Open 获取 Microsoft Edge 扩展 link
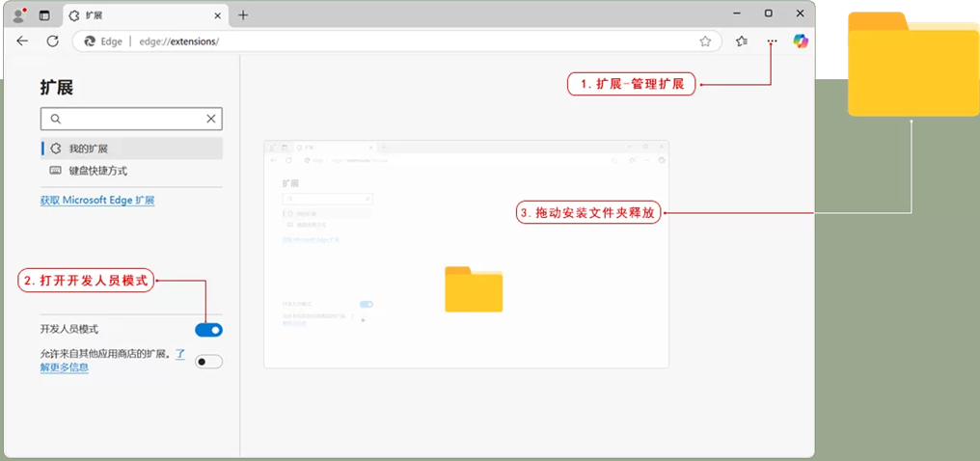The image size is (980, 461). [x=97, y=201]
